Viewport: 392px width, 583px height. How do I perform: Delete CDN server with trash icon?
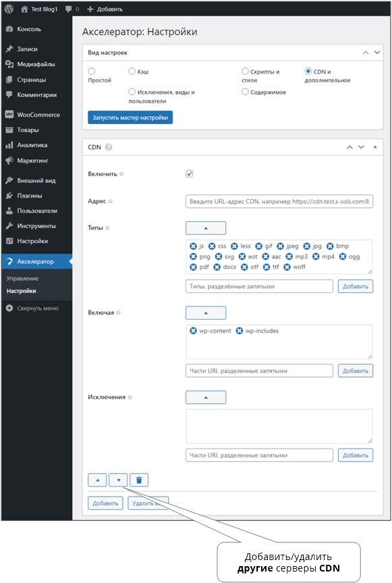[x=139, y=480]
